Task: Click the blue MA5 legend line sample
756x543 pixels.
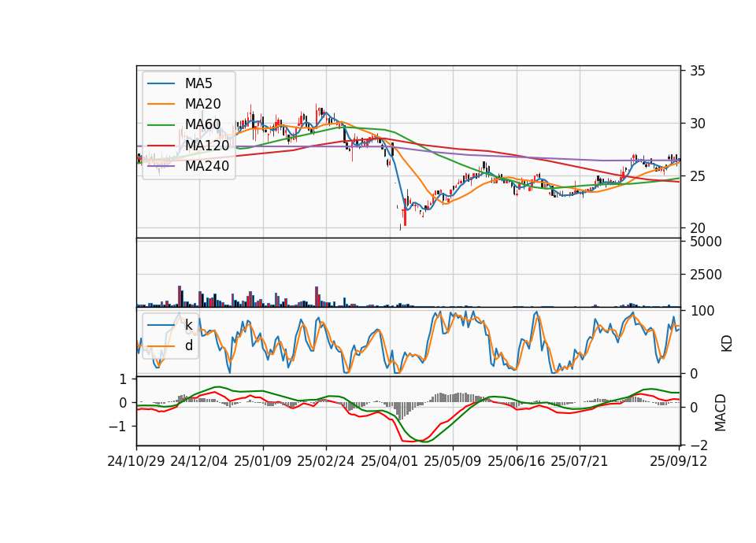Action: pyautogui.click(x=161, y=84)
